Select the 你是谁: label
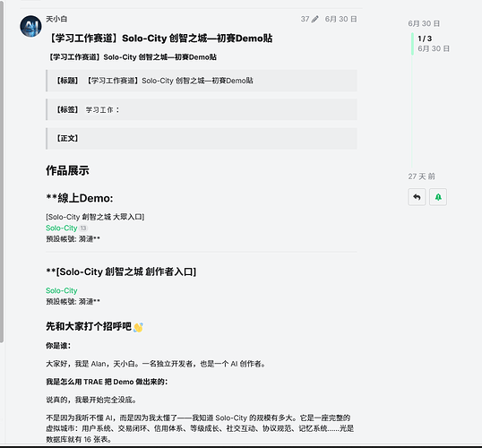The height and width of the screenshot is (448, 482). click(58, 346)
